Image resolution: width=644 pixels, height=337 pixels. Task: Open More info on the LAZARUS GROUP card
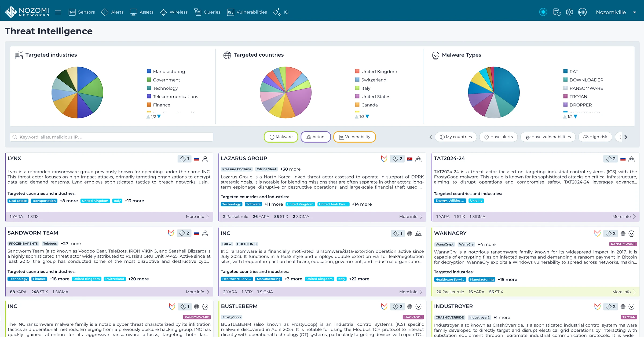(411, 217)
